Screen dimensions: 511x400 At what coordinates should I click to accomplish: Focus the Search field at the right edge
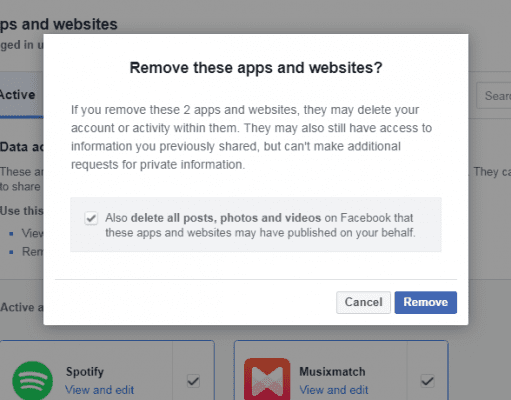coord(494,96)
